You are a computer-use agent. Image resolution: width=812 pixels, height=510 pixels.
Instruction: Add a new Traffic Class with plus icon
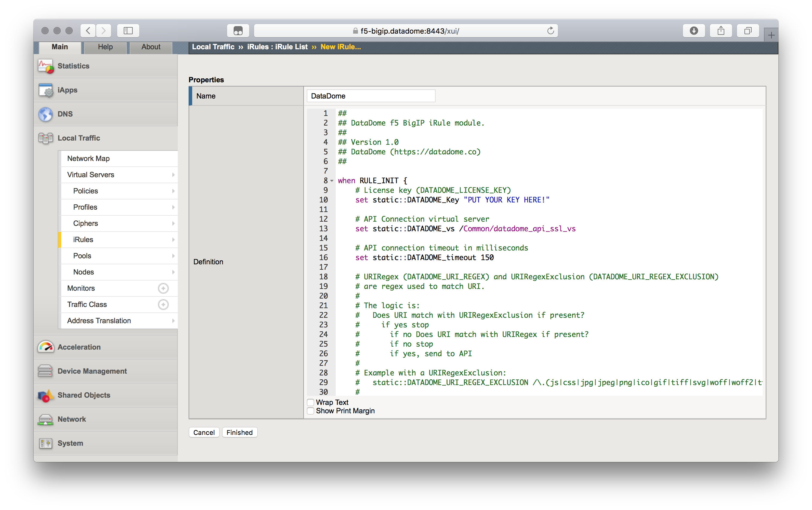coord(163,305)
